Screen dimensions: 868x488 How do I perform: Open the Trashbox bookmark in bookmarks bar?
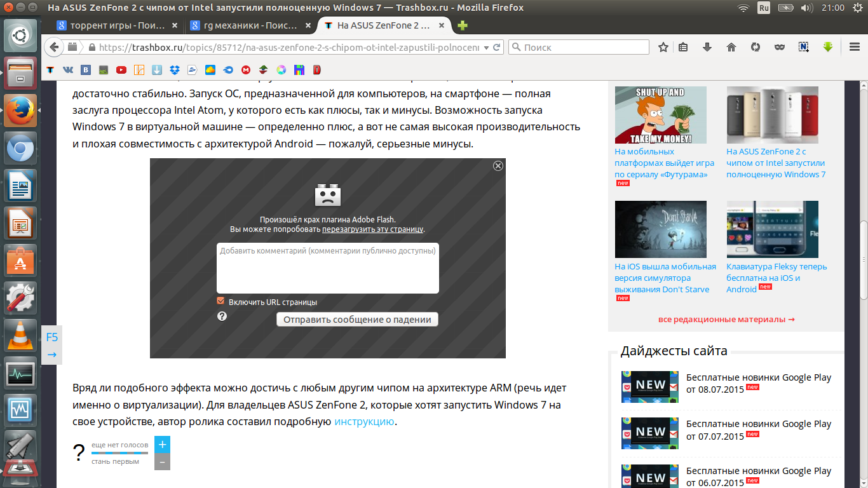click(50, 70)
